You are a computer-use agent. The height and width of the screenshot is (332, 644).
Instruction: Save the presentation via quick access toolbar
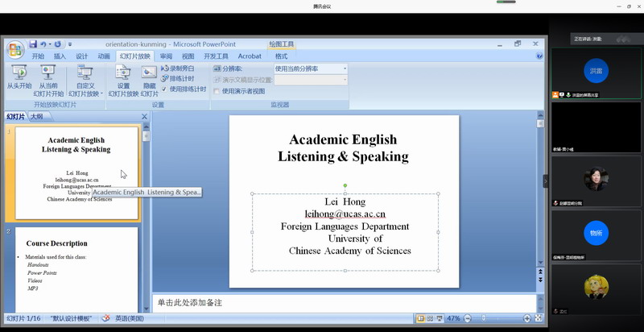pos(34,44)
